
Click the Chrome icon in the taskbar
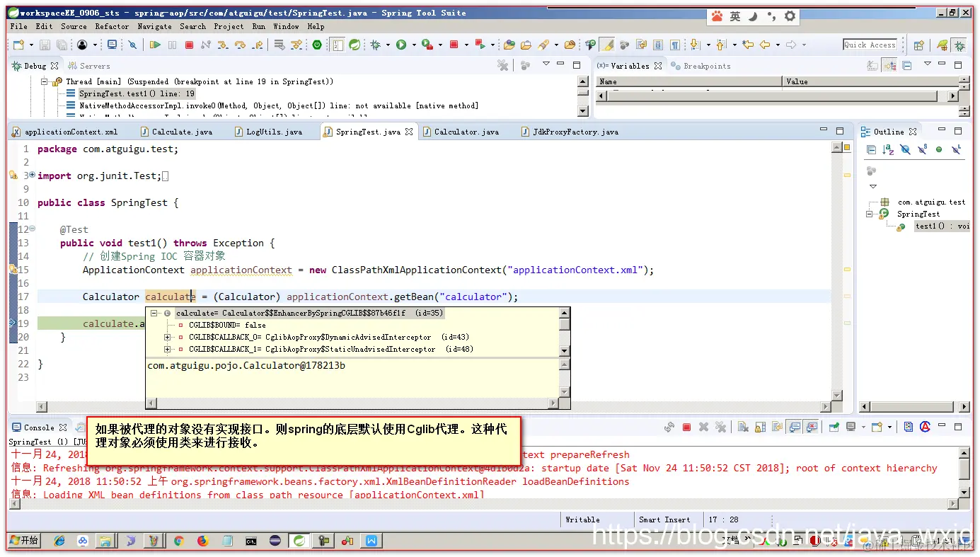click(179, 541)
